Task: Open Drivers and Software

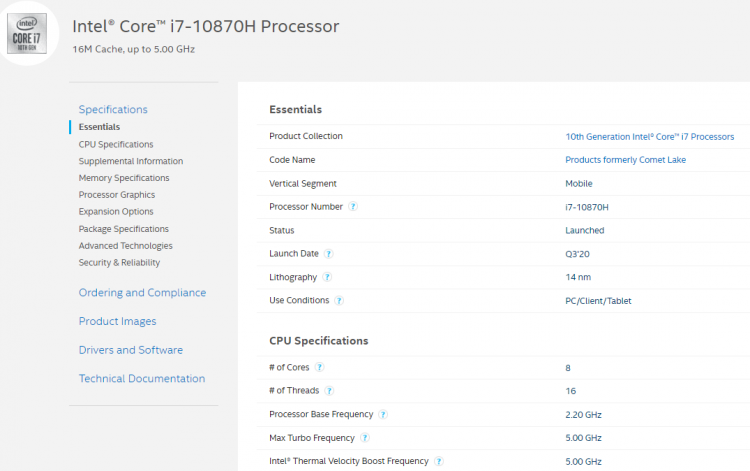Action: coord(131,350)
